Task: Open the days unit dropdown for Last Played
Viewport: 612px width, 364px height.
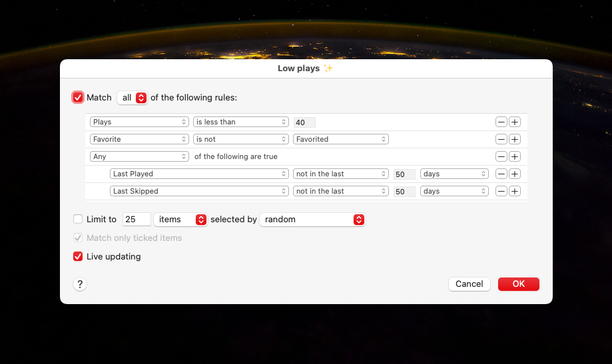Action: click(x=454, y=174)
